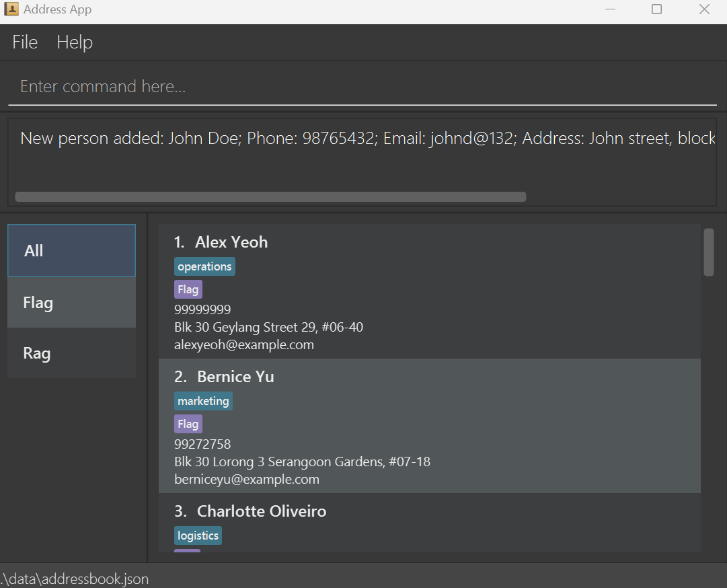Open the Help menu

point(75,42)
